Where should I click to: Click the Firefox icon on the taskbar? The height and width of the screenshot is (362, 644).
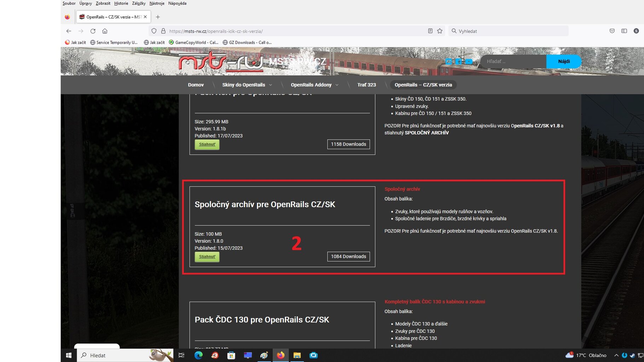(x=280, y=355)
